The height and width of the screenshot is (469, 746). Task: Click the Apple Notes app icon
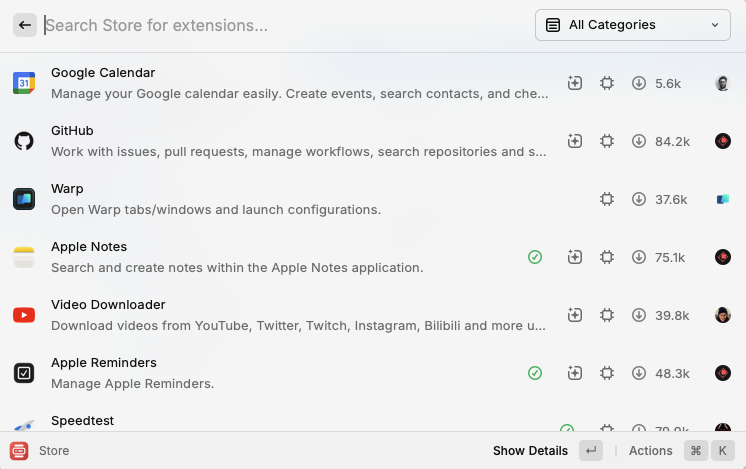point(24,257)
